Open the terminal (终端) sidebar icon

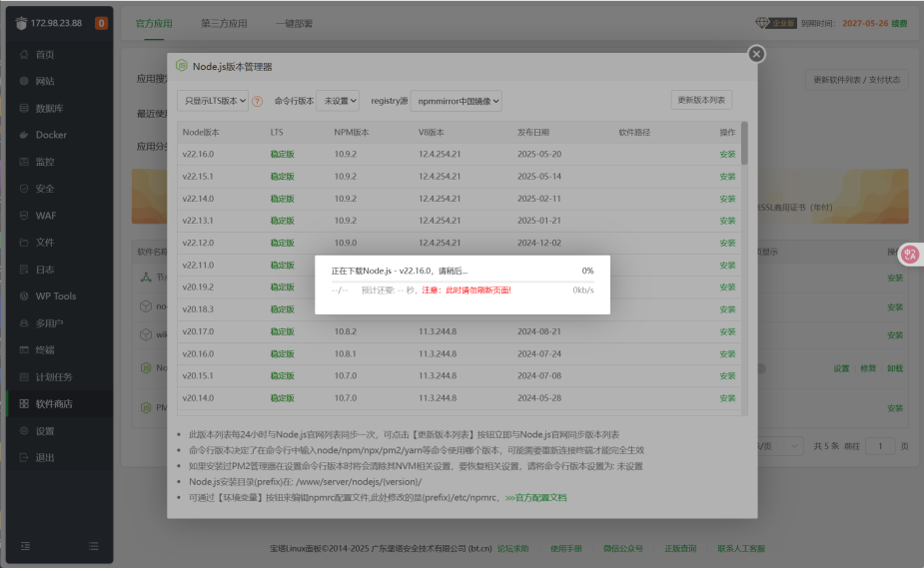click(x=24, y=349)
